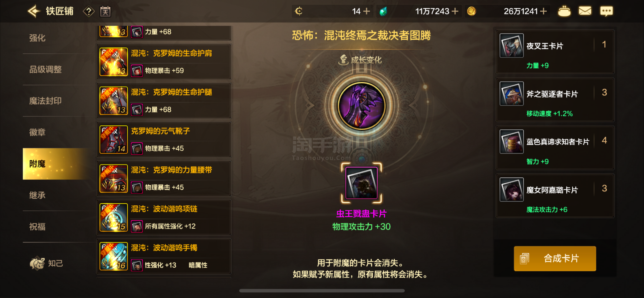Open the mail envelope icon

pyautogui.click(x=585, y=11)
